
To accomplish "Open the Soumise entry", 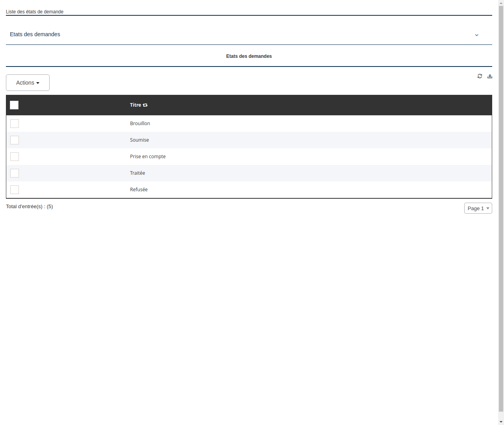I will tap(139, 140).
